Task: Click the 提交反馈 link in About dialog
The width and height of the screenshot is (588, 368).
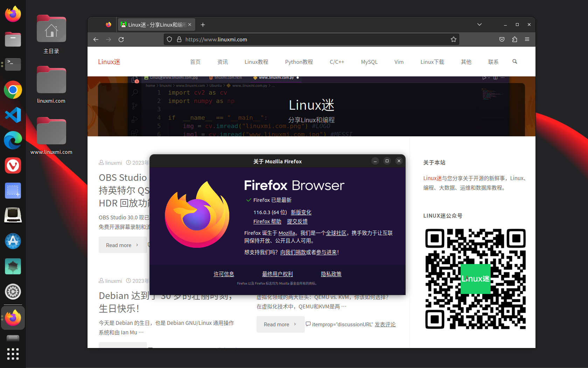Action: click(x=297, y=222)
